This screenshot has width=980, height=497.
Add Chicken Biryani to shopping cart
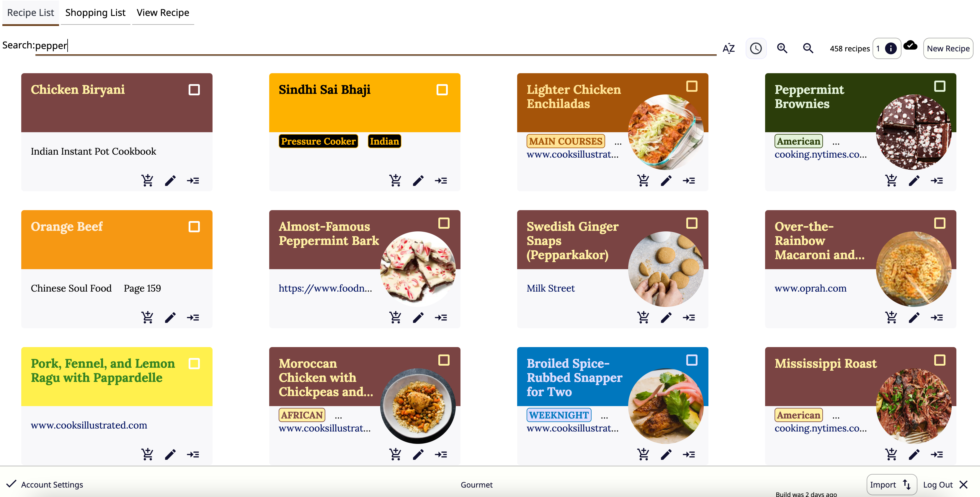[x=147, y=180]
